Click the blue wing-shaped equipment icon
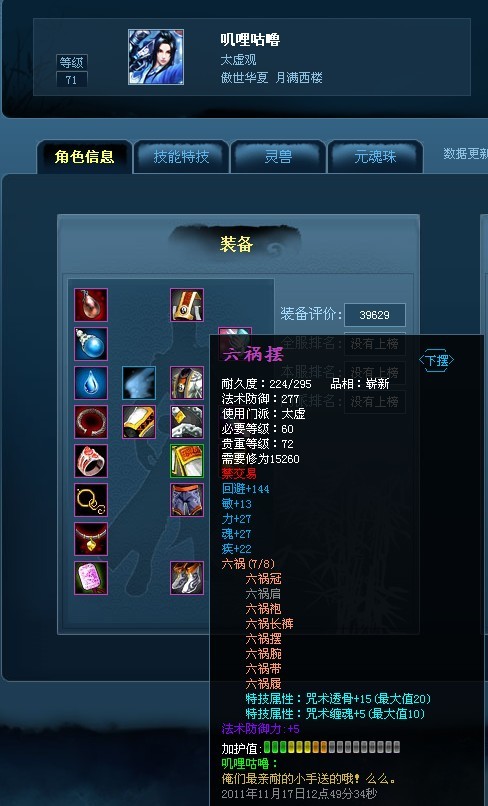Viewport: 488px width, 806px height. [139, 383]
